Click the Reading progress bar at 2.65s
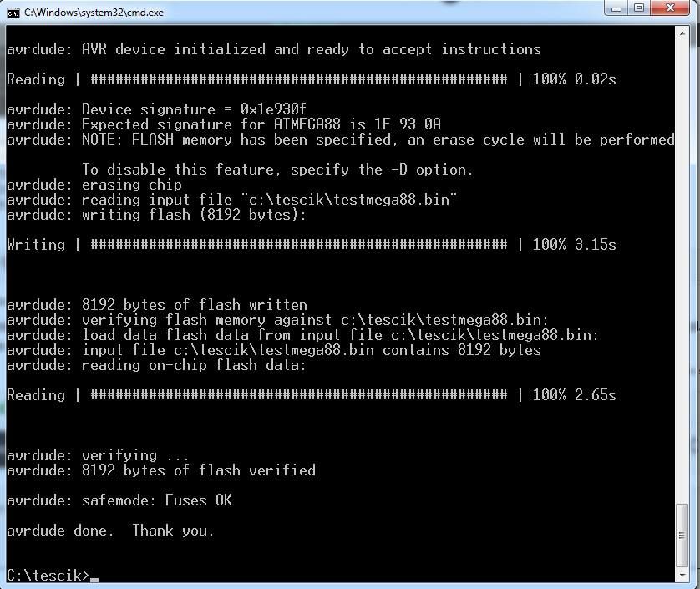 tap(312, 395)
